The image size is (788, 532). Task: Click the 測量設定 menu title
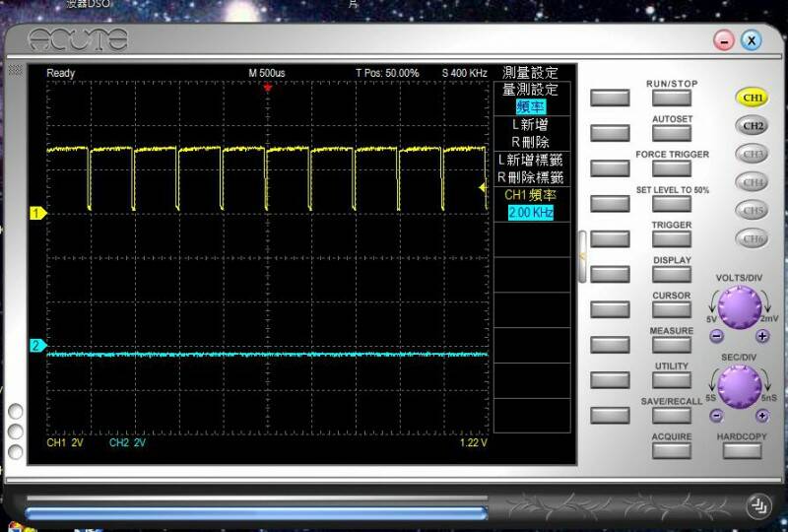(x=531, y=72)
